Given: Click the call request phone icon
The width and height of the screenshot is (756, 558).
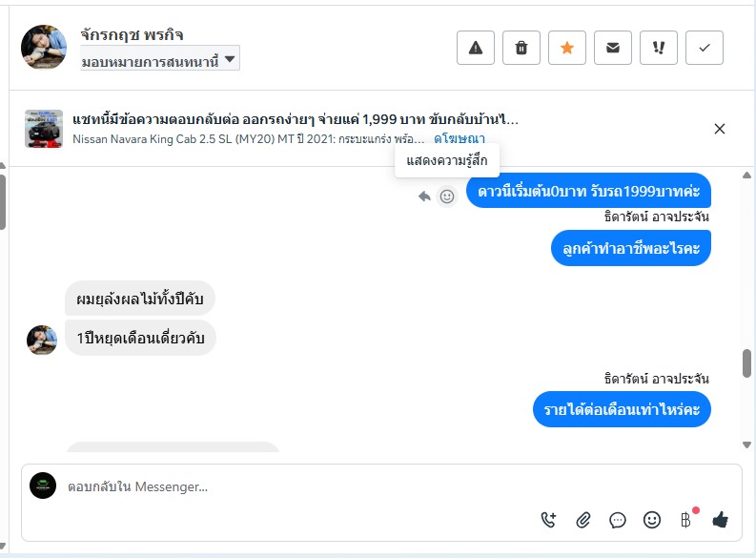Looking at the screenshot, I should coord(548,520).
